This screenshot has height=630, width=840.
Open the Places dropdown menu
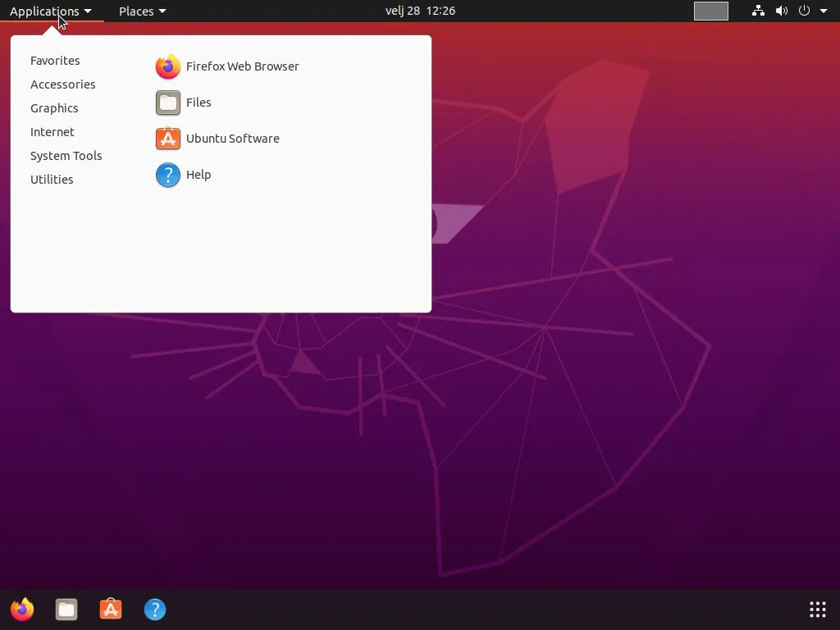click(x=141, y=11)
